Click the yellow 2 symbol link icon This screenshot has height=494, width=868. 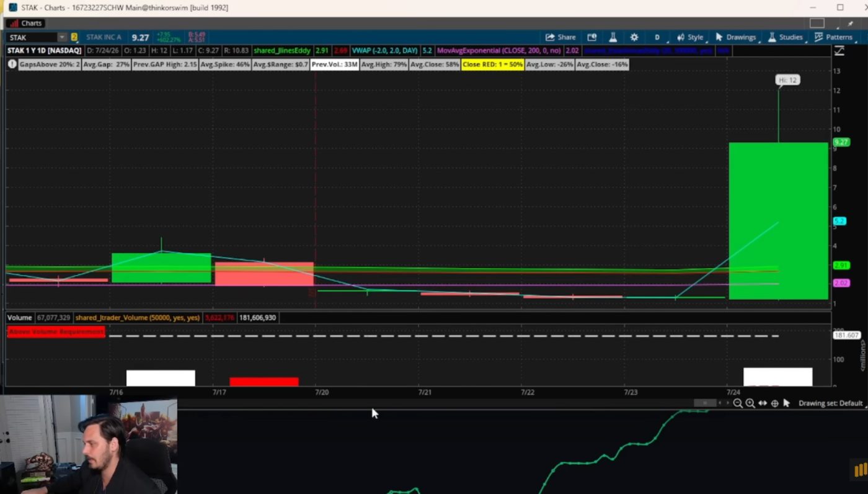pos(74,37)
